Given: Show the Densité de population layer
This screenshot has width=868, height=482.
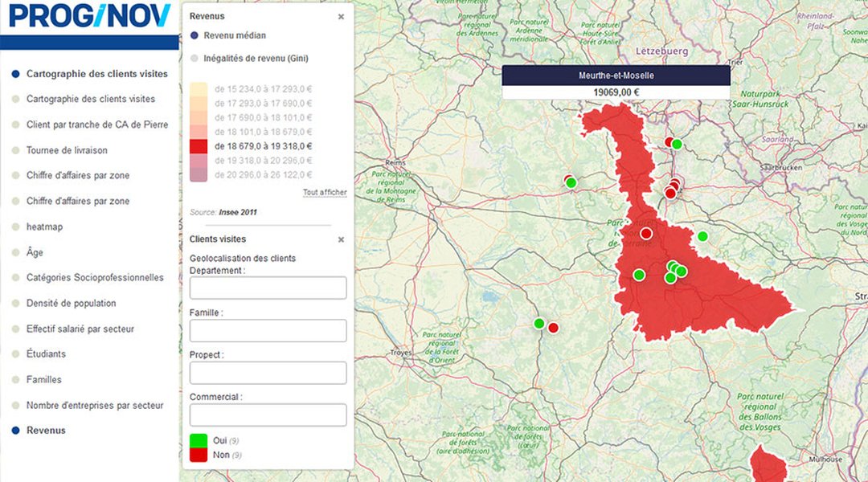Looking at the screenshot, I should point(72,303).
